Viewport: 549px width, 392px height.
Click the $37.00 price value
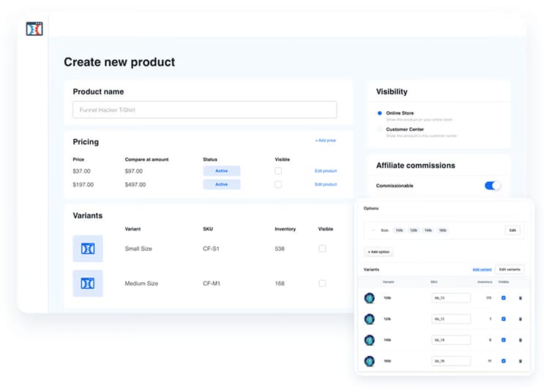[x=81, y=171]
